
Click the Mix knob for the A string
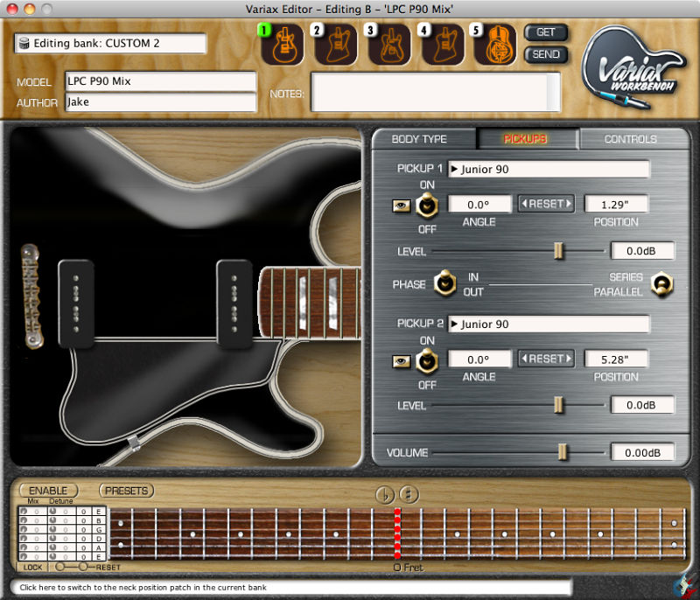coord(24,547)
